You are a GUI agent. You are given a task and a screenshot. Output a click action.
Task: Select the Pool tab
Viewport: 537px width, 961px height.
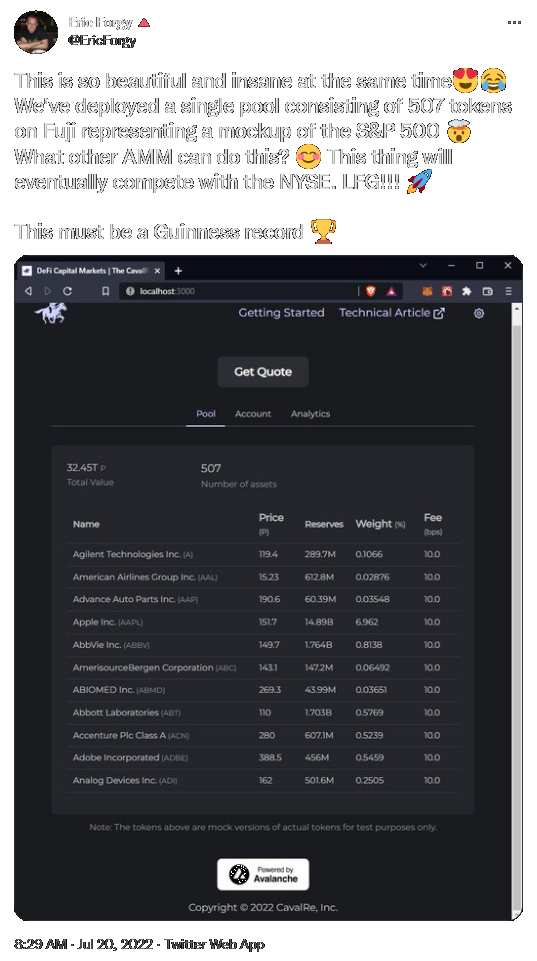pyautogui.click(x=205, y=414)
